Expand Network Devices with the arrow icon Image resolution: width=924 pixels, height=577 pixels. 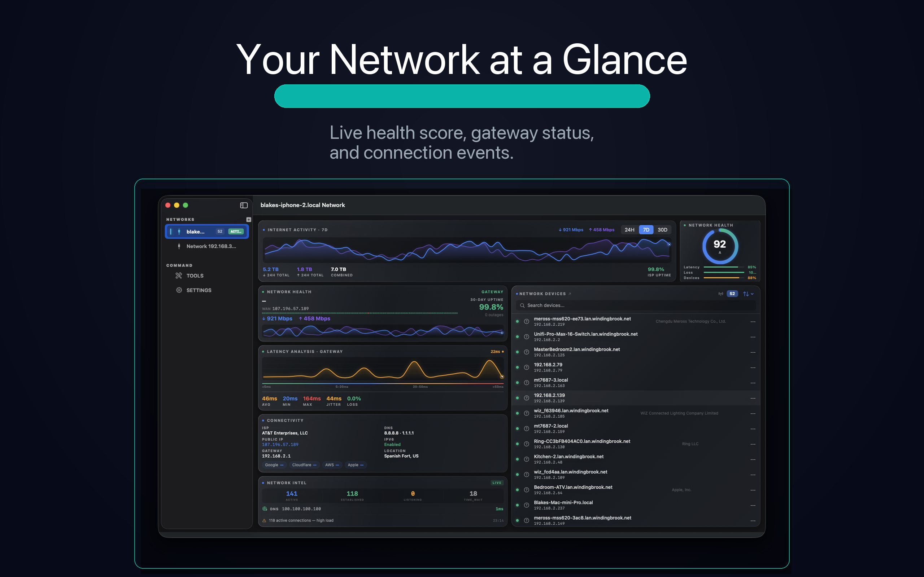(x=570, y=294)
